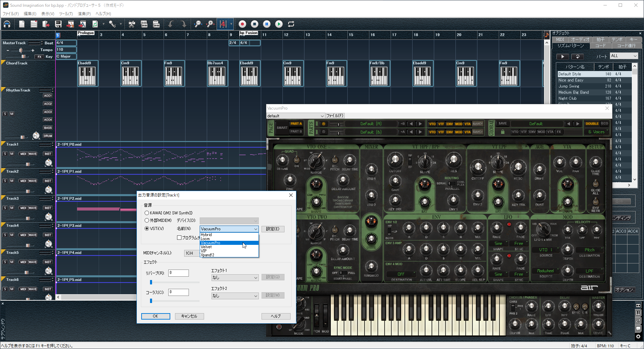Click the microphone recording icon in the toolbar
The image size is (644, 349).
pos(113,24)
